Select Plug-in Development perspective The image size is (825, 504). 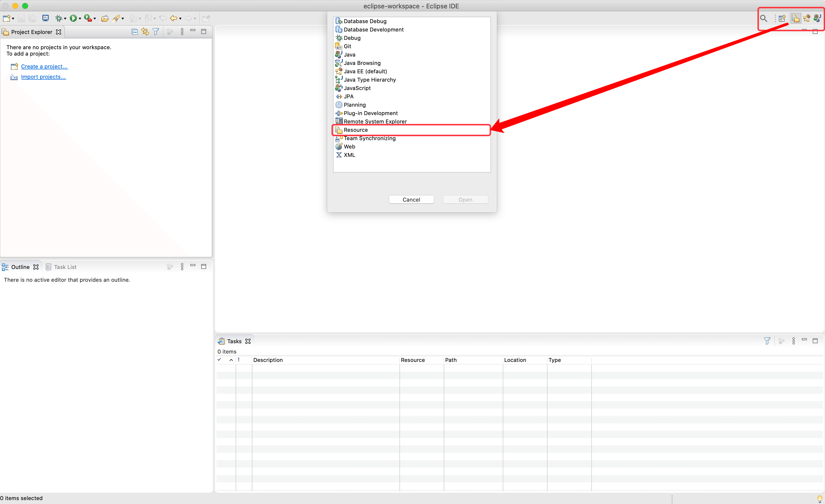[x=412, y=113]
